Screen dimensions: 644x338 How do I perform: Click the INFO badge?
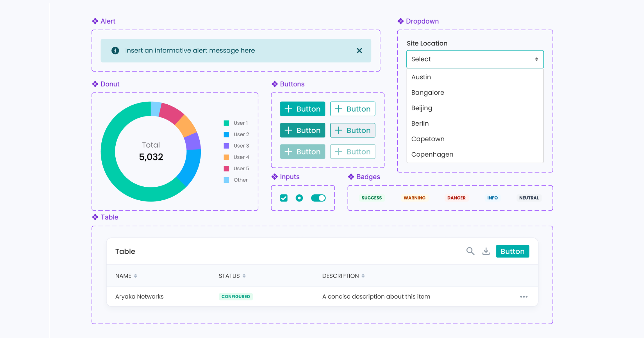click(492, 198)
